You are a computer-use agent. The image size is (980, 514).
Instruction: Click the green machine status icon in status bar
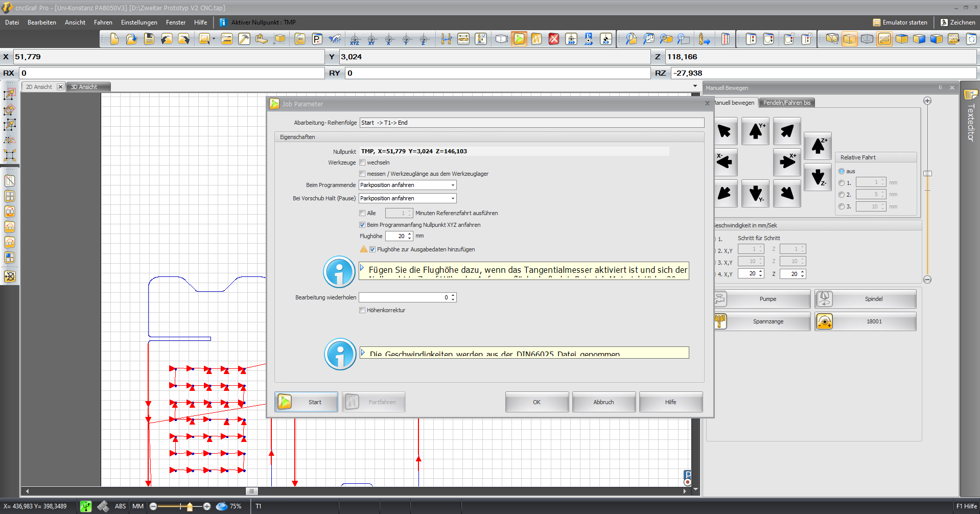(x=86, y=506)
